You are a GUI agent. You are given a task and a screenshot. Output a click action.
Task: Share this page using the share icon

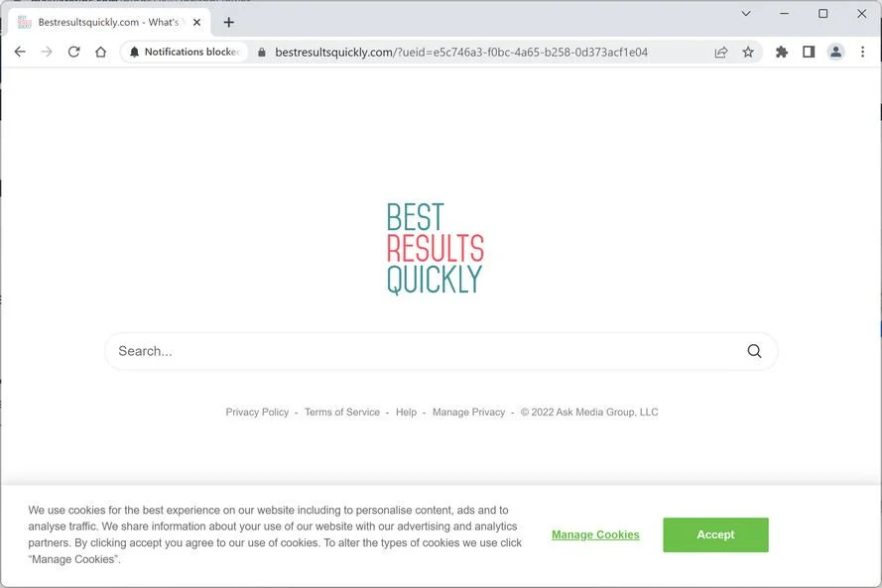point(721,53)
